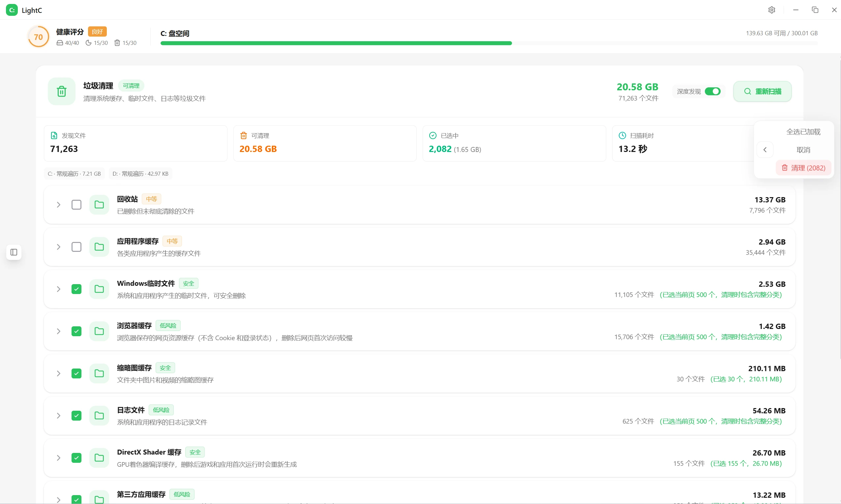The image size is (841, 504).
Task: Click the 回收站 folder icon
Action: (x=99, y=204)
